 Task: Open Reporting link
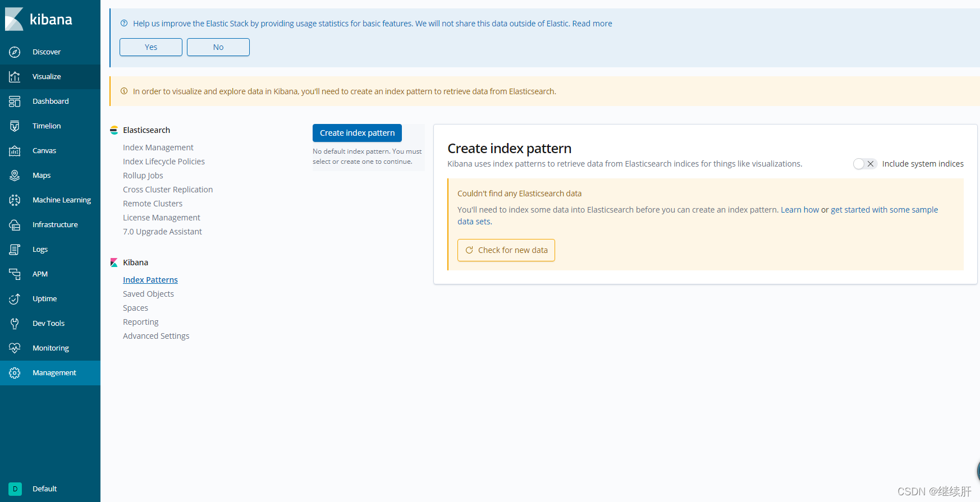141,322
